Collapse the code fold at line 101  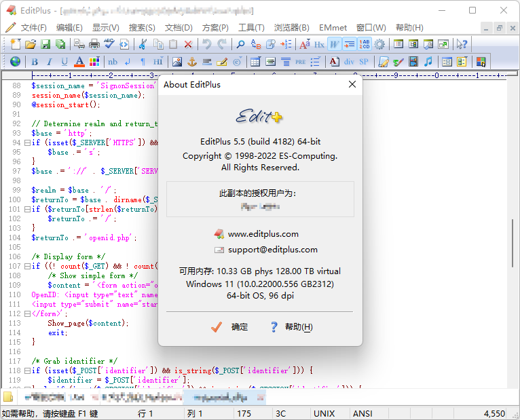(x=28, y=209)
